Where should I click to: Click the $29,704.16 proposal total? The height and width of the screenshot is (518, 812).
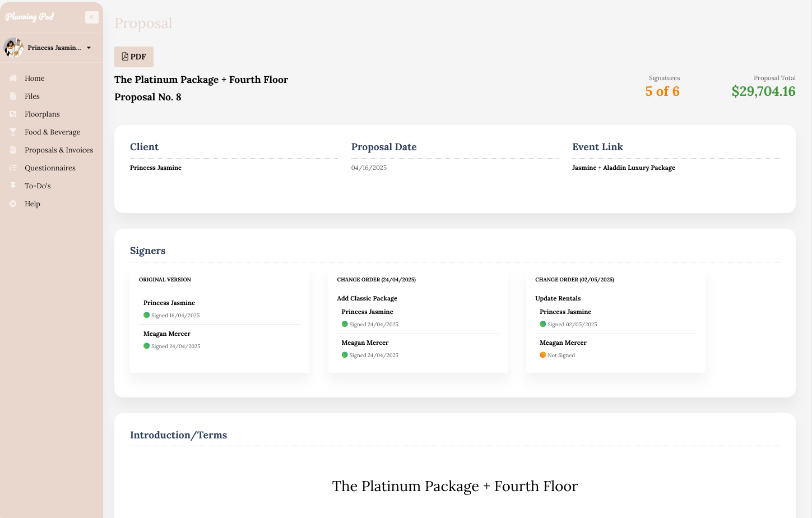coord(763,91)
